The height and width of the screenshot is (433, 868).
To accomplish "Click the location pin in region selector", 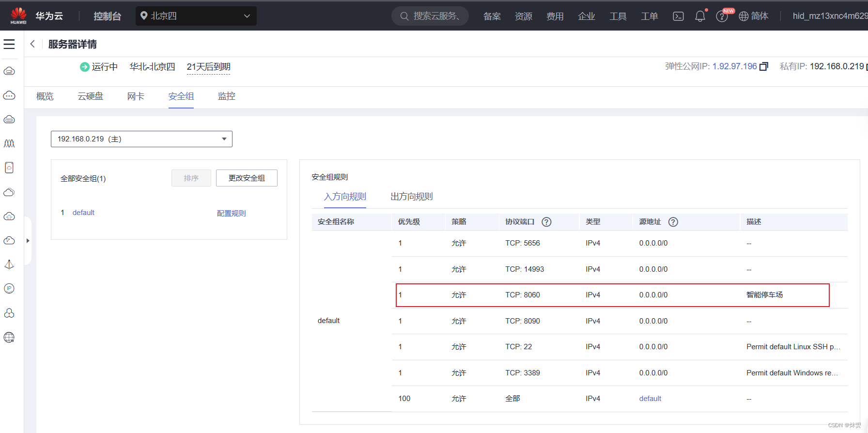I will (144, 16).
